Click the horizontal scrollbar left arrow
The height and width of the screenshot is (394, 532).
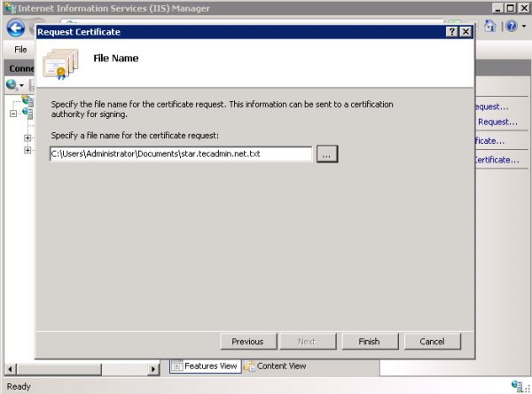pyautogui.click(x=9, y=366)
